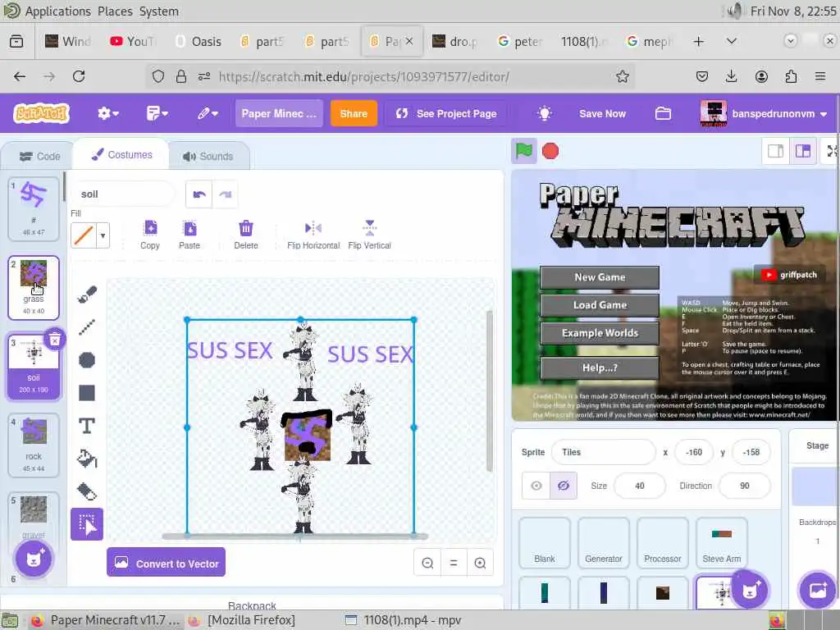Viewport: 840px width, 630px height.
Task: Edit the costume name field soil
Action: tap(123, 194)
